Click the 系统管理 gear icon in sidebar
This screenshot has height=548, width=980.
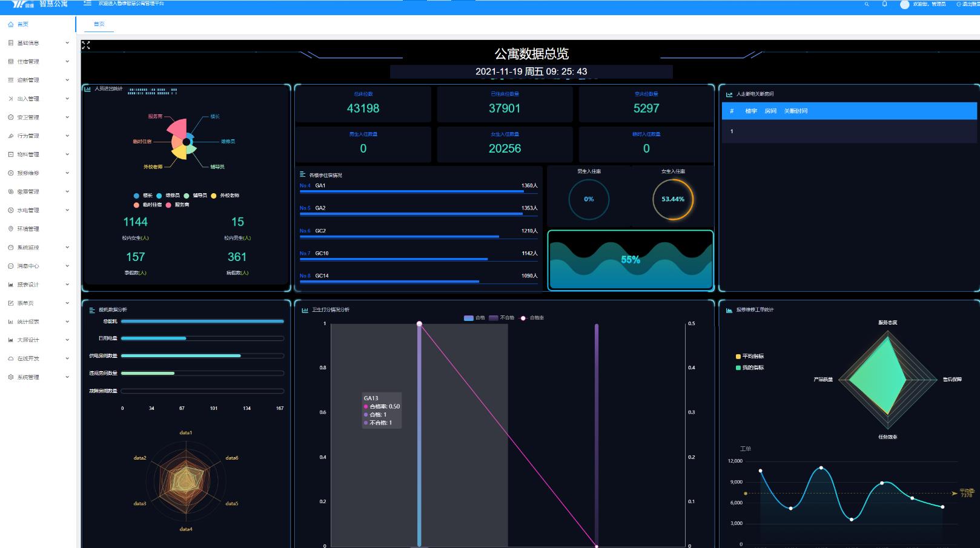click(x=10, y=377)
